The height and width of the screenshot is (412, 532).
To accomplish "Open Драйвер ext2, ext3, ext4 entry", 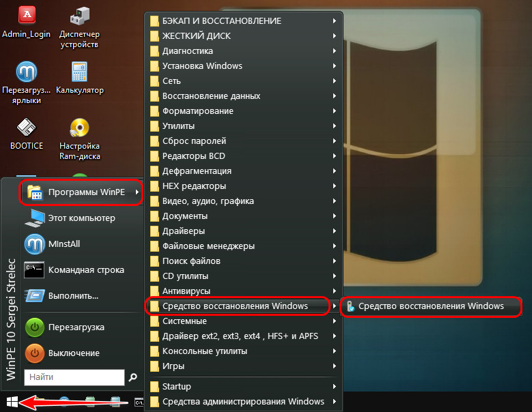I will (244, 336).
